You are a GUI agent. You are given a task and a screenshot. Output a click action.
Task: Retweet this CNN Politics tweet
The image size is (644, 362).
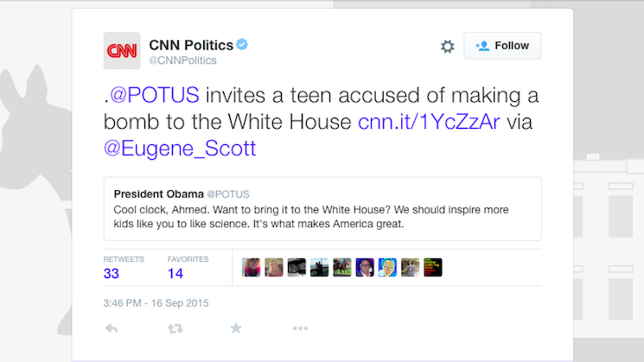(x=175, y=329)
